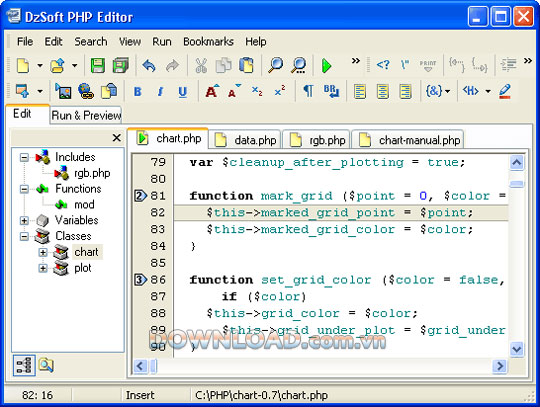Expand the first toolbar overflow chevron
540x407 pixels.
click(355, 61)
